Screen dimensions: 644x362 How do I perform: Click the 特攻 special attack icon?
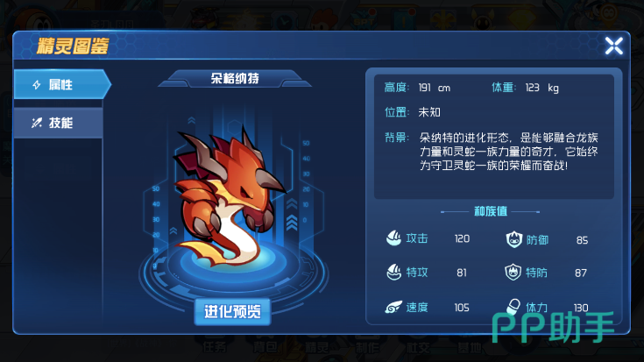point(394,273)
